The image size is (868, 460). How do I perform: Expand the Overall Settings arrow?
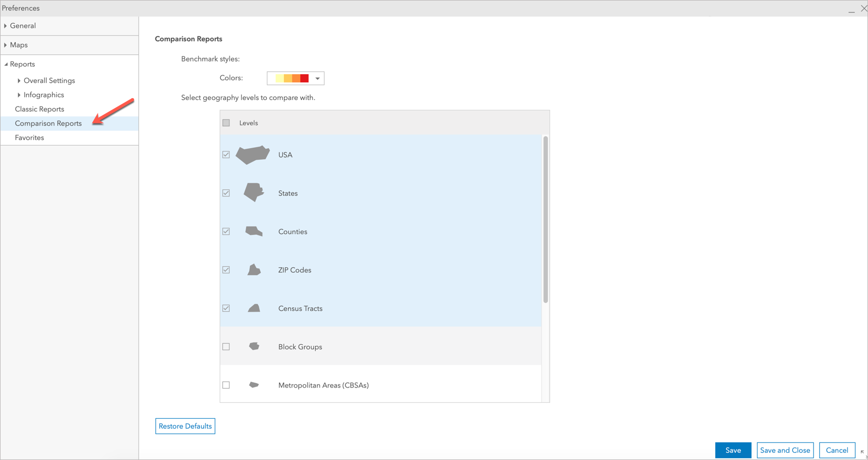[19, 81]
